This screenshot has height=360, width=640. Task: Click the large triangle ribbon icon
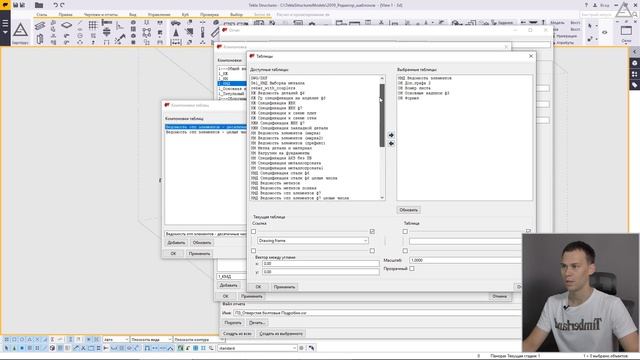pyautogui.click(x=20, y=31)
